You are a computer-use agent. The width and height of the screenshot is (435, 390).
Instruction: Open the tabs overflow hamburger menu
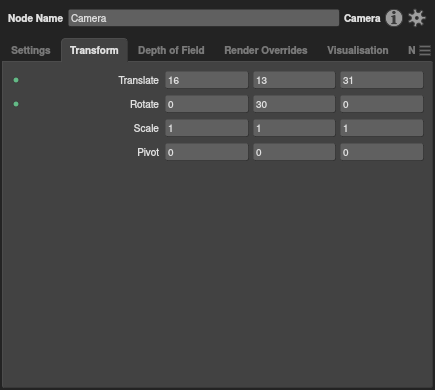[425, 50]
